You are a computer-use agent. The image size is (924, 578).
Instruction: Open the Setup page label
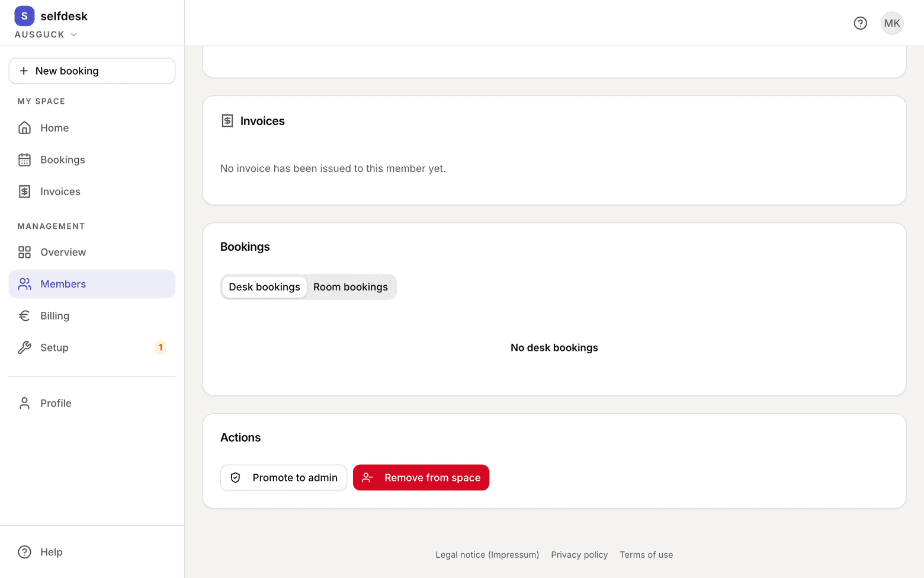pos(54,347)
